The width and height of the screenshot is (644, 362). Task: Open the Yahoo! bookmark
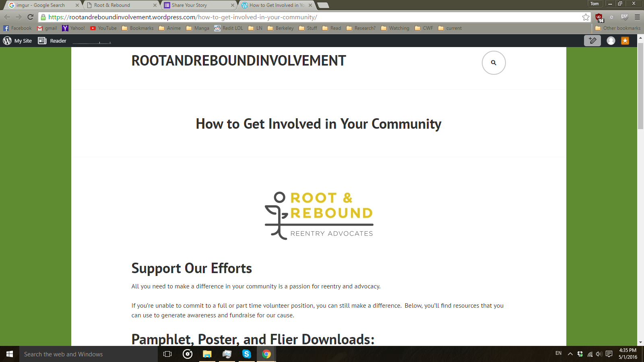(73, 28)
